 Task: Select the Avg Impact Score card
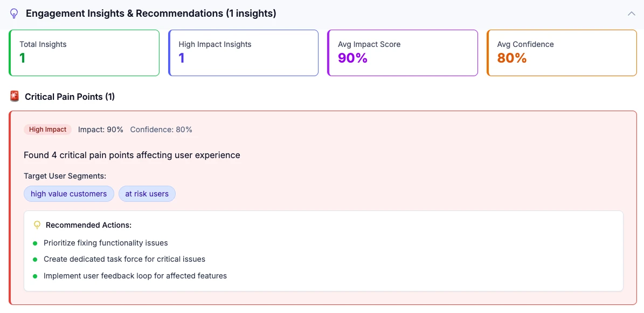402,53
